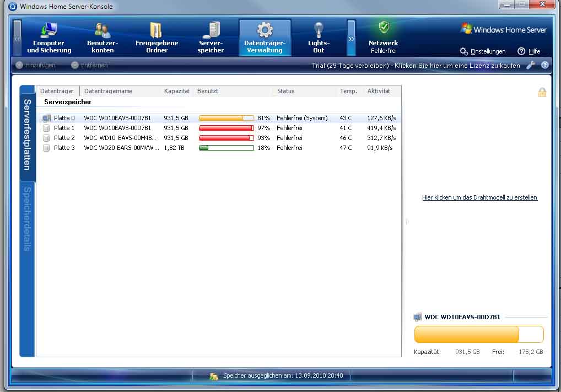Select Platte 0 row label
This screenshot has width=561, height=392.
(64, 118)
